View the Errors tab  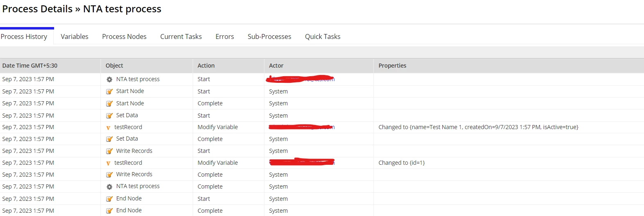(x=225, y=36)
